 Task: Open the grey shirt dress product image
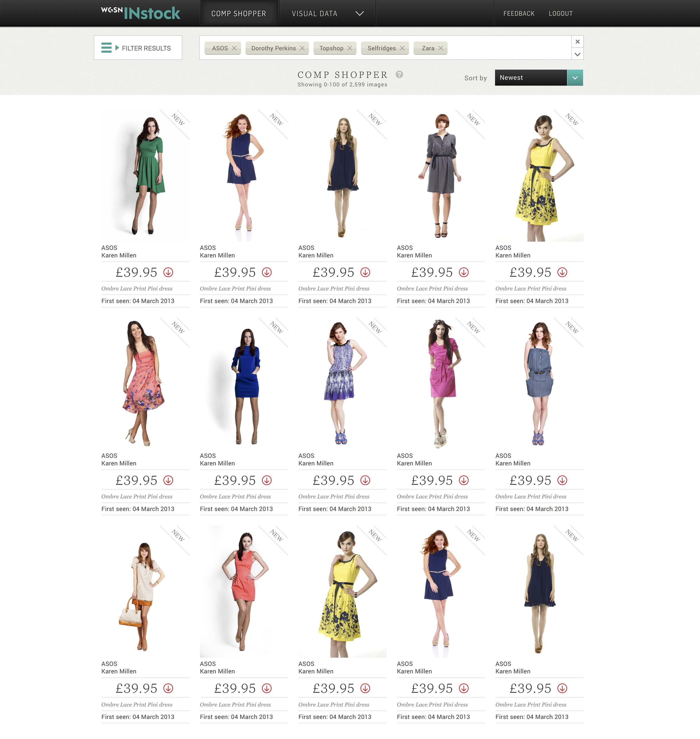coord(441,175)
